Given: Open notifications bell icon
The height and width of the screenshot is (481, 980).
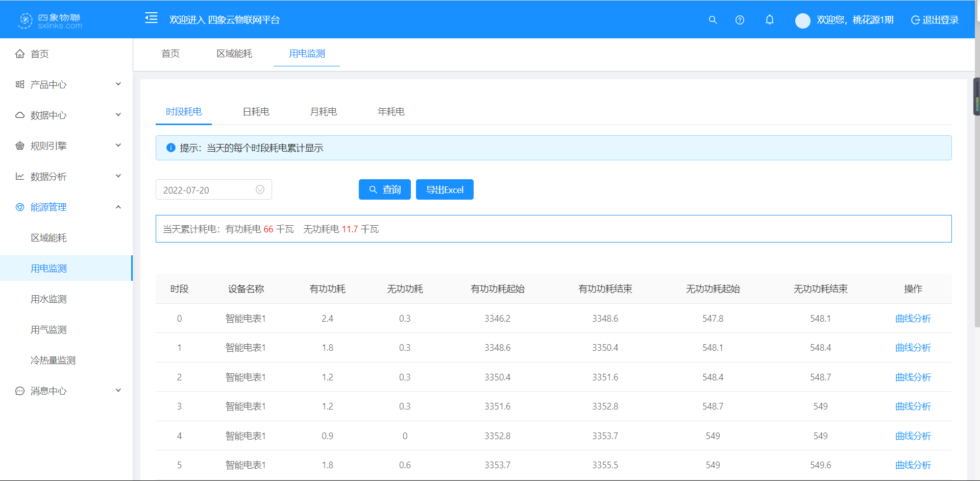Looking at the screenshot, I should (x=769, y=20).
